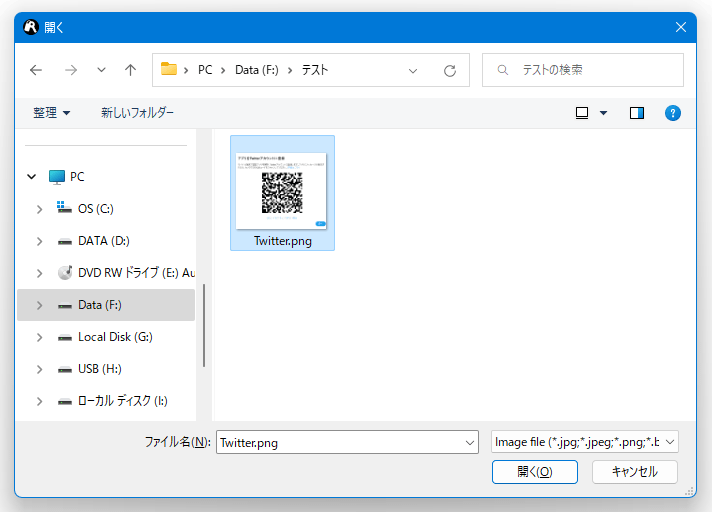Collapse the PC tree node
This screenshot has width=712, height=512.
point(31,177)
